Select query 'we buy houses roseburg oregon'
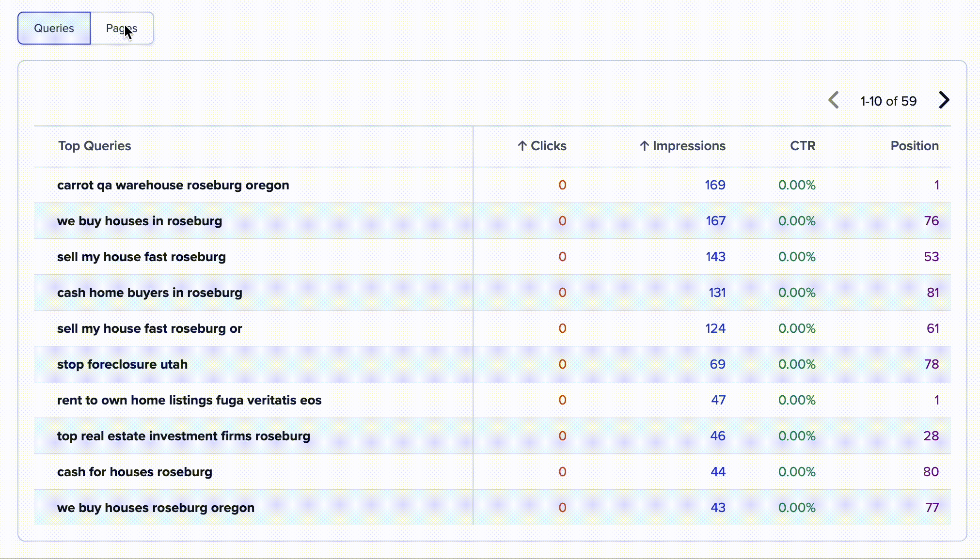This screenshot has height=559, width=980. tap(156, 508)
